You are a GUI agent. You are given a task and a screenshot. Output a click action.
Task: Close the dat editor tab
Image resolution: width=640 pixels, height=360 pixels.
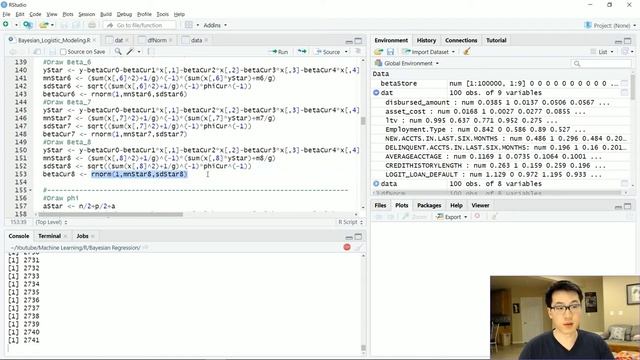127,40
